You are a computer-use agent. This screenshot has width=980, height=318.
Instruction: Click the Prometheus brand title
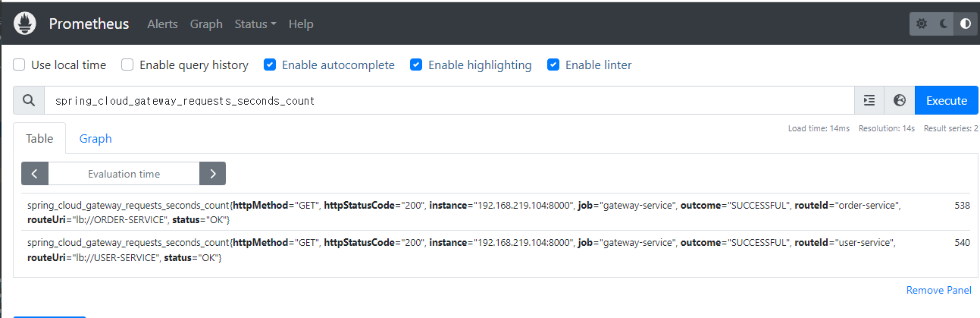(89, 24)
